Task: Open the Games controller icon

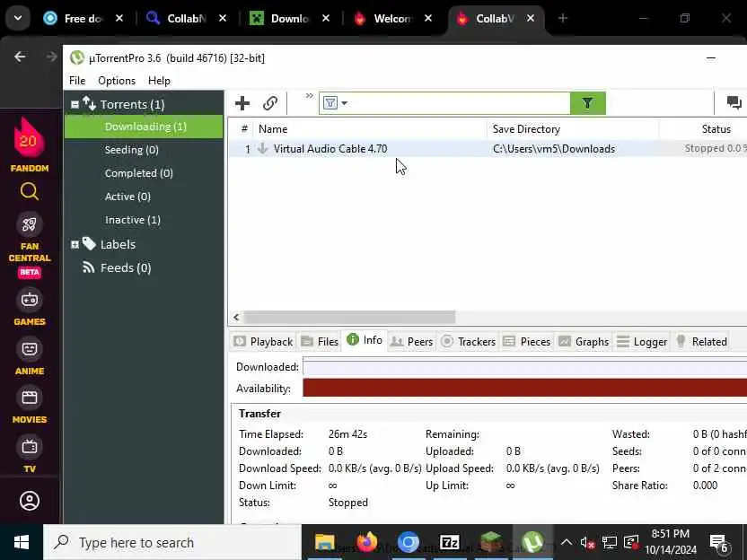Action: 30,300
